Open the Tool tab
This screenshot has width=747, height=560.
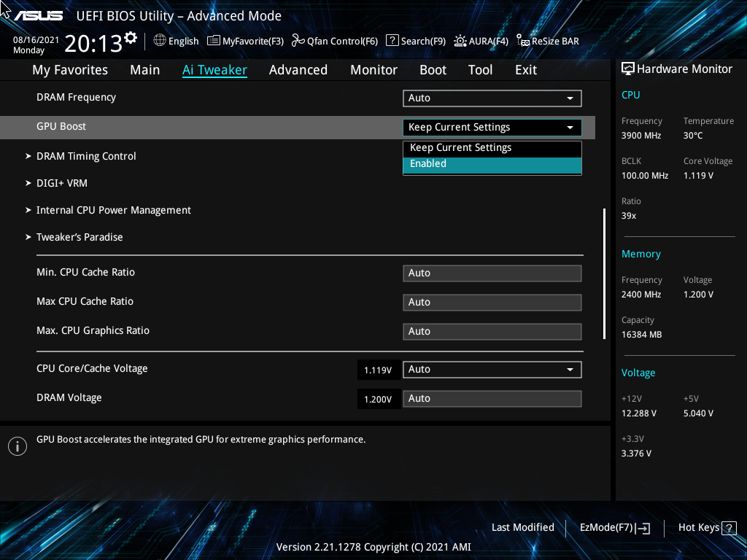(x=480, y=70)
